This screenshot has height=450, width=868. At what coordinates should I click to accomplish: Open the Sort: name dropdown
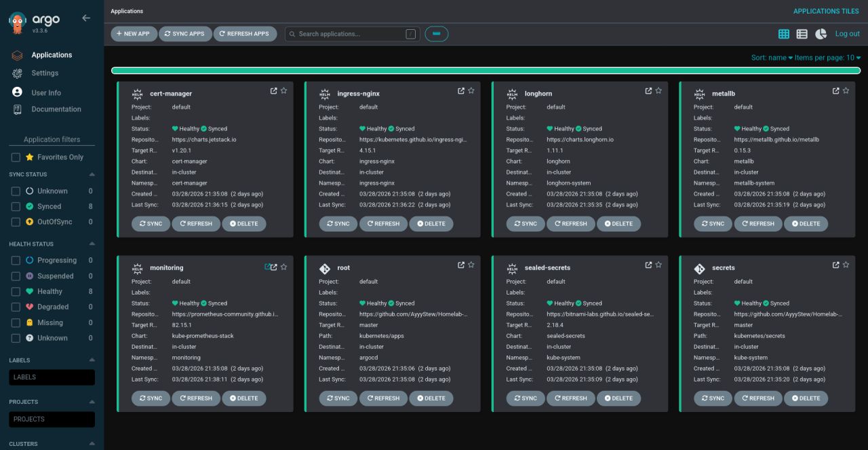(x=772, y=58)
